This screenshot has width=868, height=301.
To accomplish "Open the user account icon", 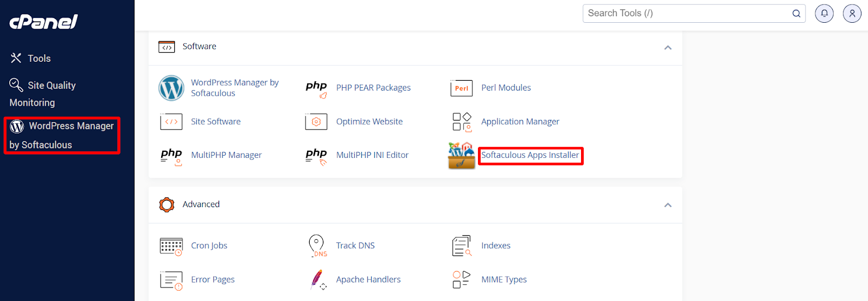I will [x=852, y=14].
